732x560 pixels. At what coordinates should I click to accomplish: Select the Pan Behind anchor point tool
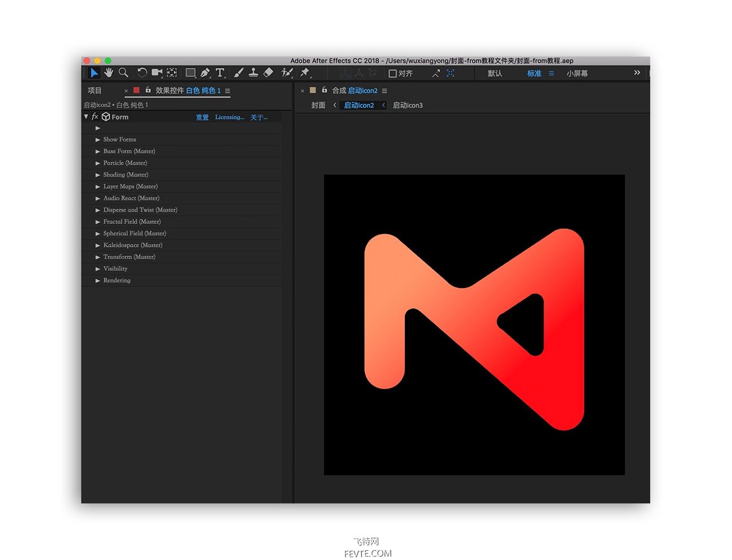(x=172, y=73)
